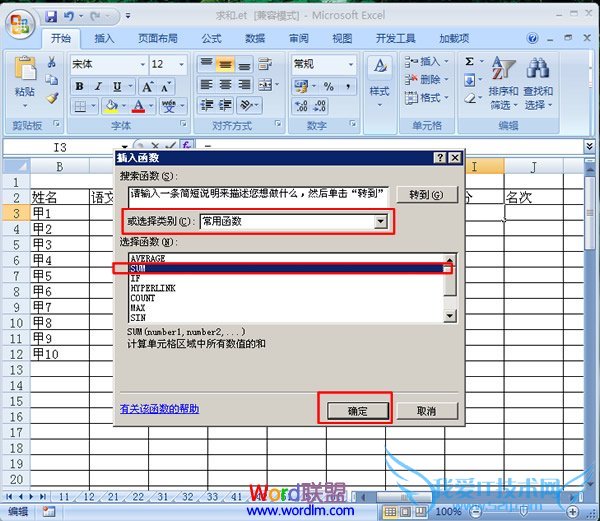600x521 pixels.
Task: Select the SUM function
Action: (286, 269)
